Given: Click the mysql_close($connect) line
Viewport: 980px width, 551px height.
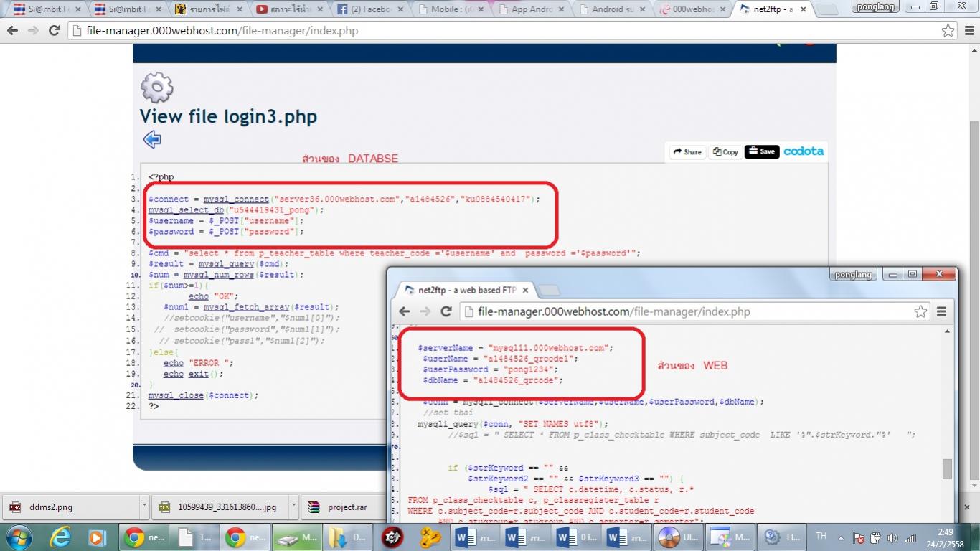Looking at the screenshot, I should (203, 395).
